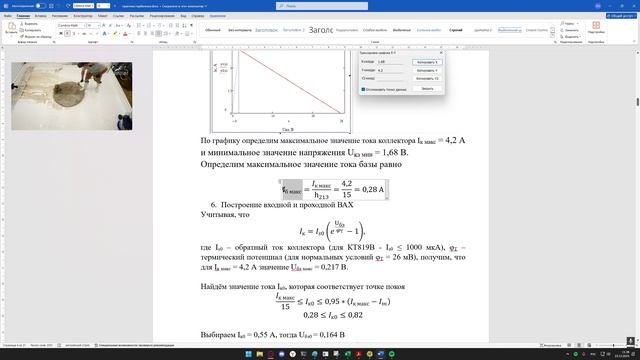Apply the Строгий style

tap(456, 30)
